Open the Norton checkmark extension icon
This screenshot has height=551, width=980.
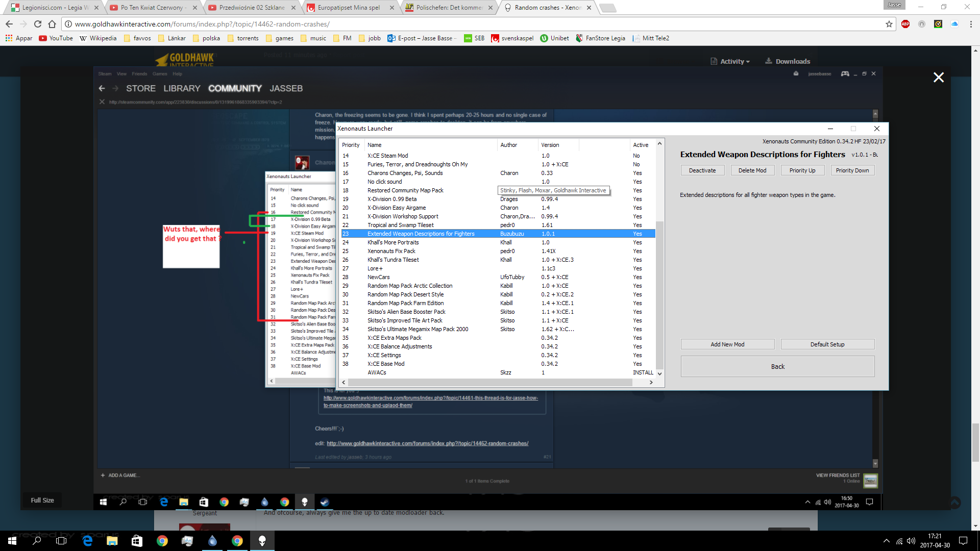(x=938, y=24)
